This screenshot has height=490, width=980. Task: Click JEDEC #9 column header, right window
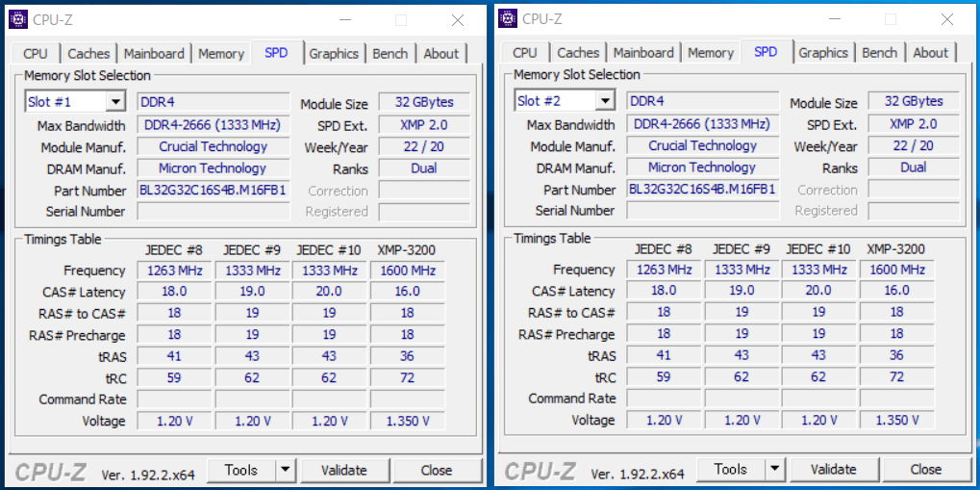click(x=741, y=248)
